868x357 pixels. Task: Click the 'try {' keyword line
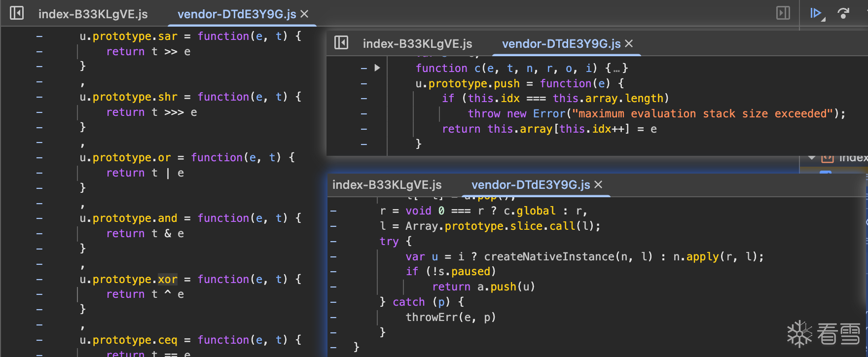[396, 242]
